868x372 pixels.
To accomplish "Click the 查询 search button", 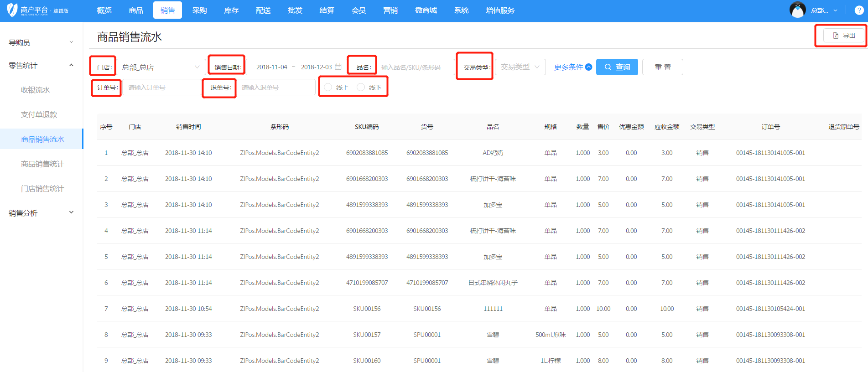I will pyautogui.click(x=617, y=67).
